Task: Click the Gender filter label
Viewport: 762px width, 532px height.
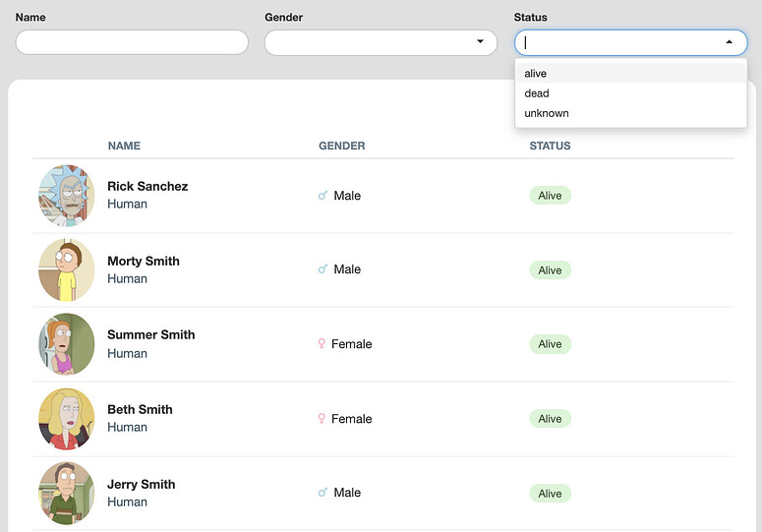Action: (284, 17)
